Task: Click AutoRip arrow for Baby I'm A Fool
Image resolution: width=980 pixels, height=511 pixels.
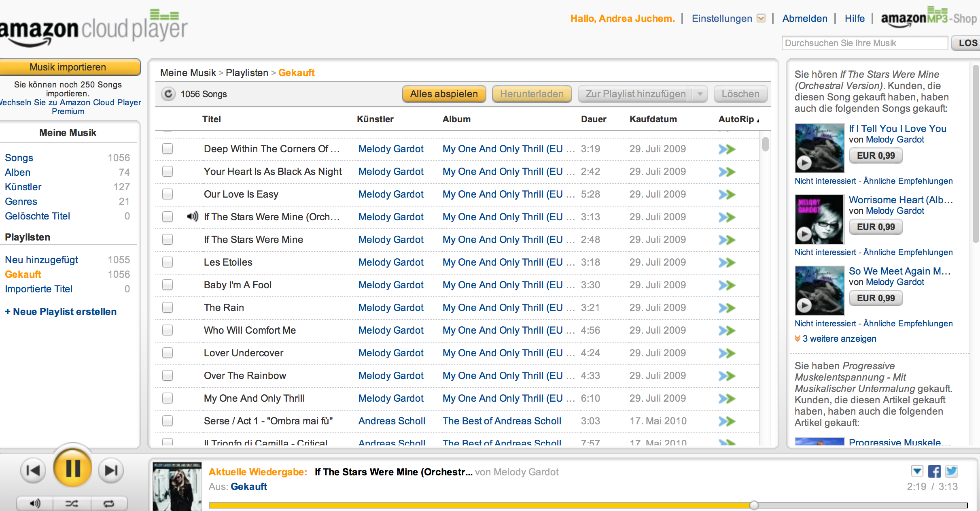Action: click(x=727, y=285)
